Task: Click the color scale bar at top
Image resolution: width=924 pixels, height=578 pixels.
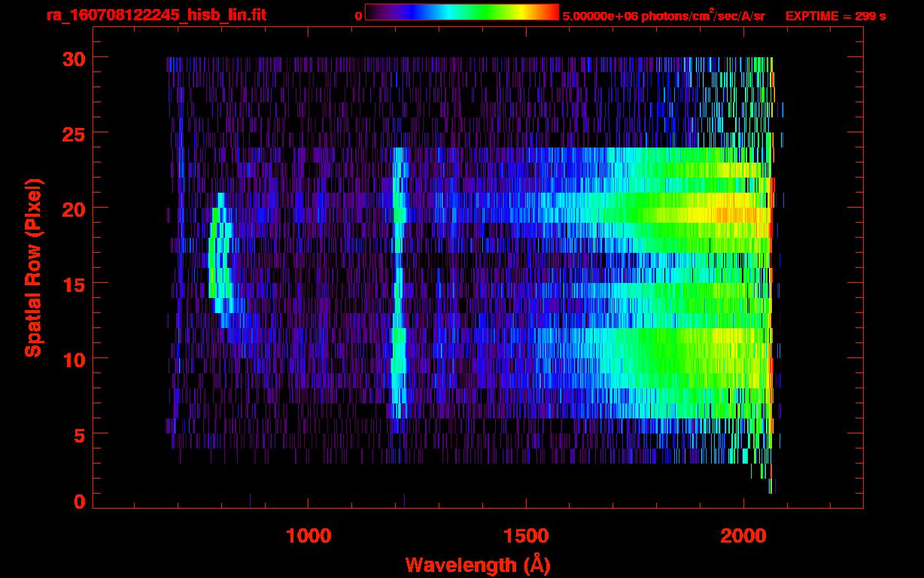Action: 462,13
